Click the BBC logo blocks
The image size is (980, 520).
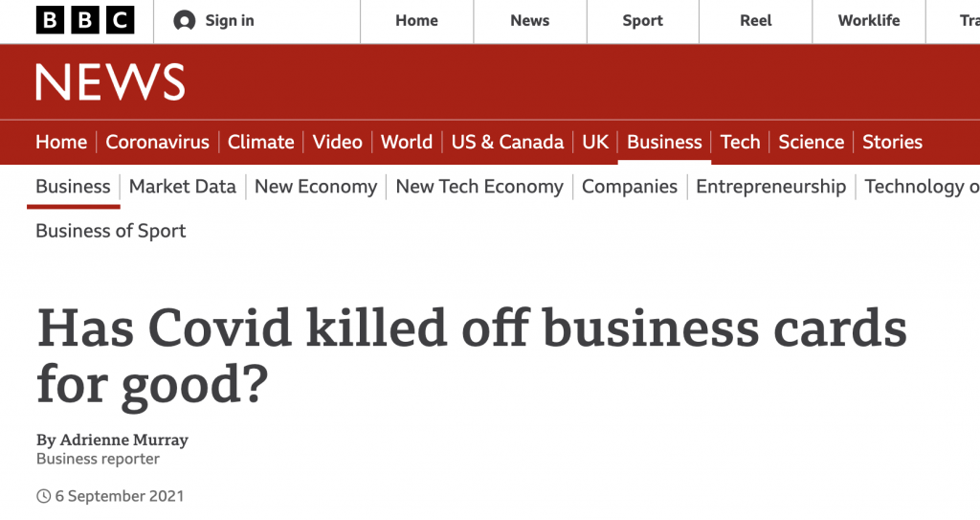(85, 20)
